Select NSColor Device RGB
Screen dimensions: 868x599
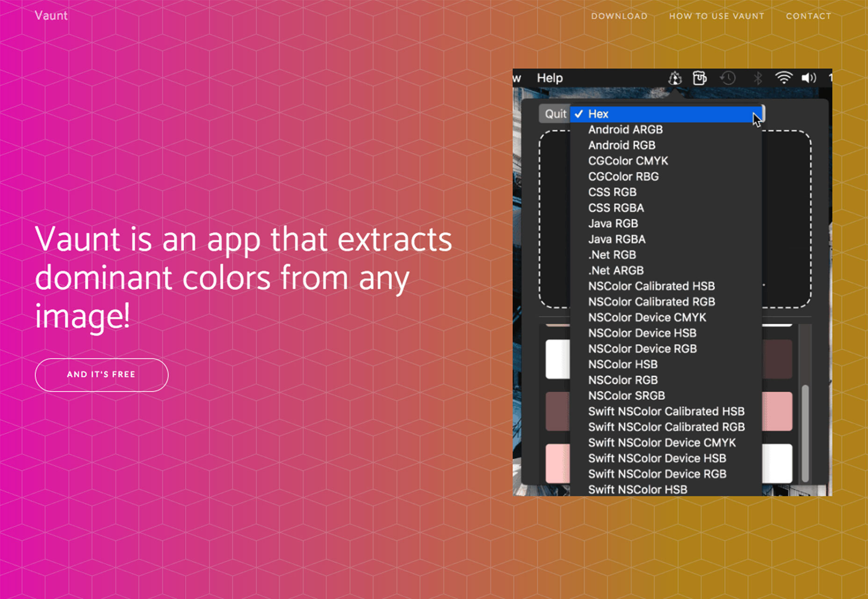666,349
